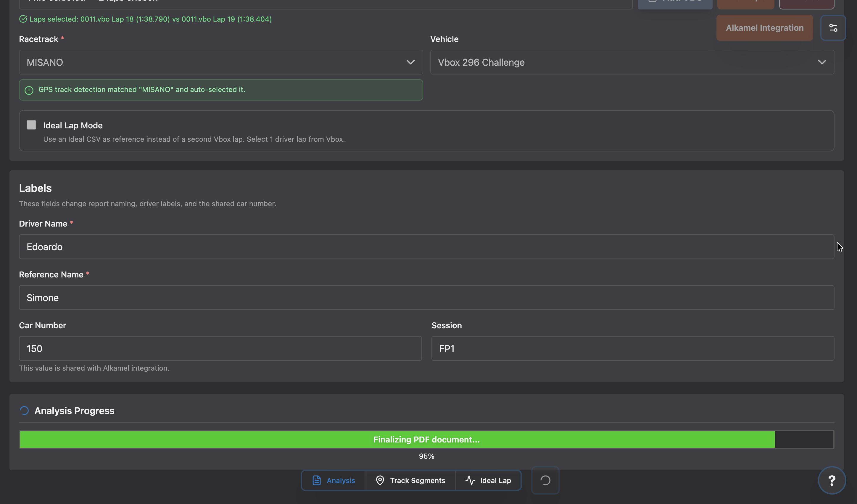Click the loading spinner icon beside the tabs
The height and width of the screenshot is (504, 857).
coord(545,480)
